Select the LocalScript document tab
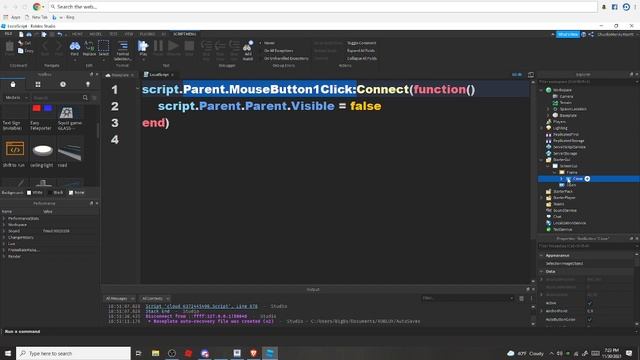Image resolution: width=640 pixels, height=360 pixels. (x=158, y=75)
